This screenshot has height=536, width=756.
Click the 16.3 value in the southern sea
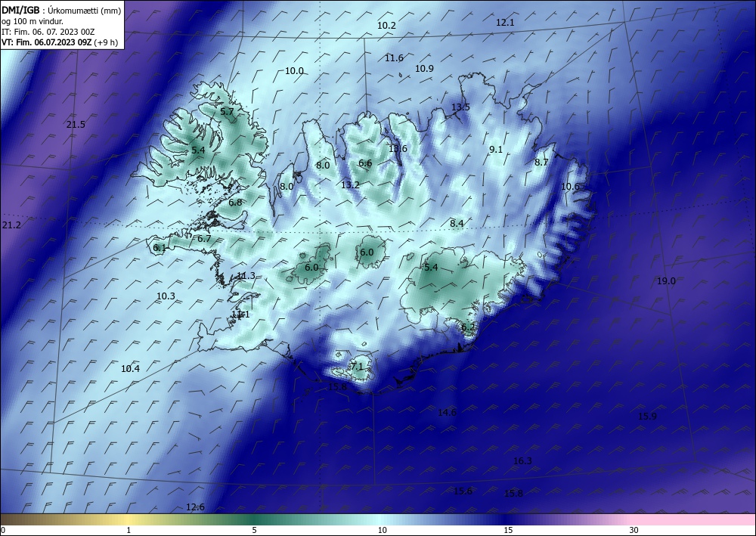tap(522, 461)
